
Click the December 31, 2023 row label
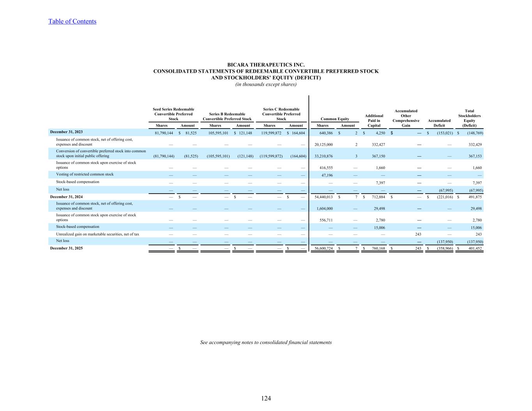pyautogui.click(x=66, y=132)
